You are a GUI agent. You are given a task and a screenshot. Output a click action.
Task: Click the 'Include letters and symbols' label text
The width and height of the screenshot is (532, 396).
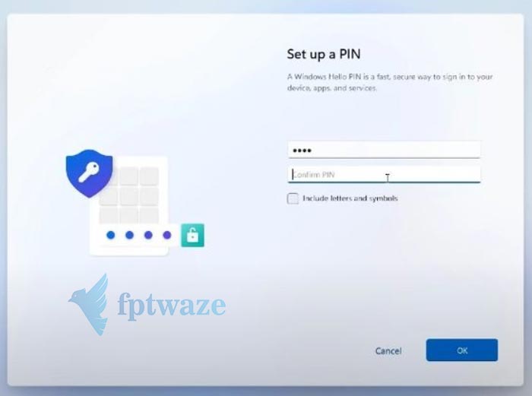350,198
